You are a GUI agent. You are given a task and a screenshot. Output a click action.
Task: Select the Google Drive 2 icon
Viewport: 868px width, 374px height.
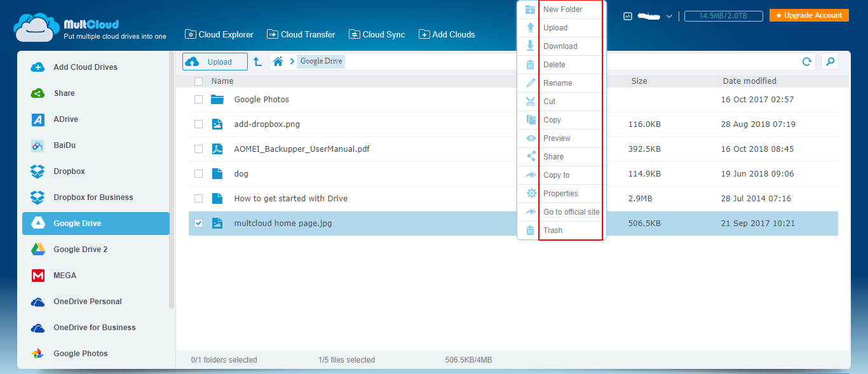tap(37, 250)
